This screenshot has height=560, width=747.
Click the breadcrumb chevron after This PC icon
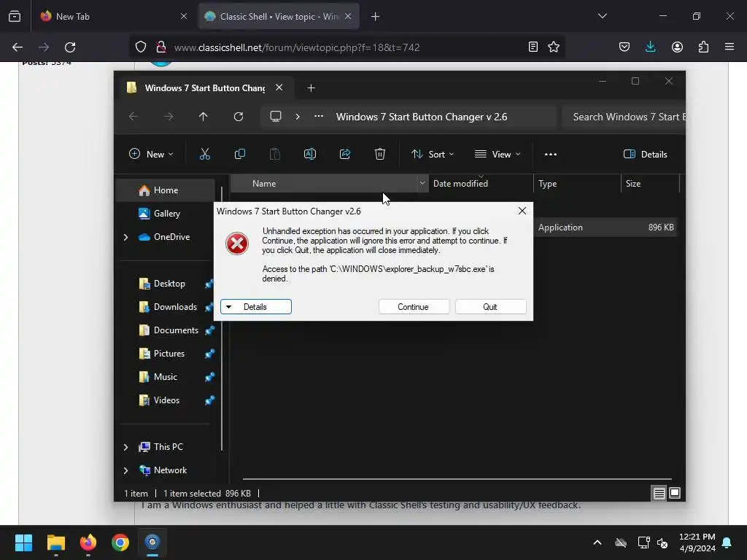[x=298, y=117]
